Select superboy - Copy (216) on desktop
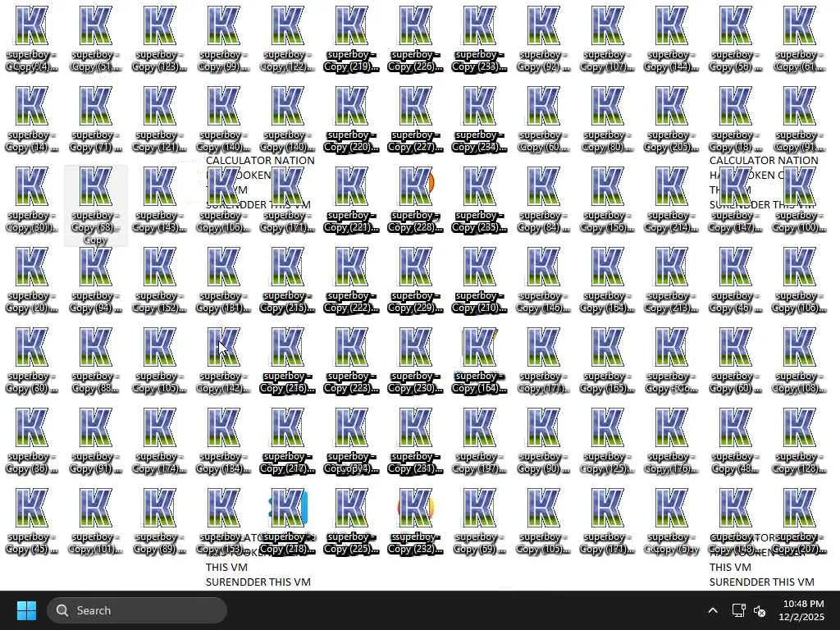Image resolution: width=840 pixels, height=630 pixels. point(288,360)
